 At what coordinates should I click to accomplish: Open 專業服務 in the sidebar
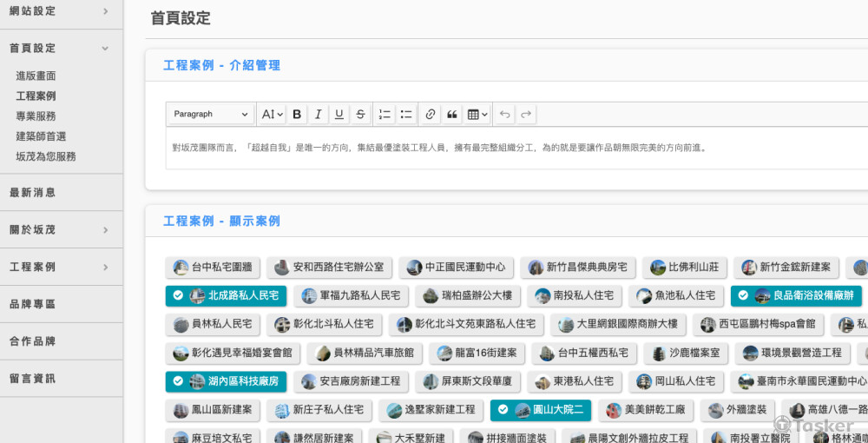[x=36, y=116]
